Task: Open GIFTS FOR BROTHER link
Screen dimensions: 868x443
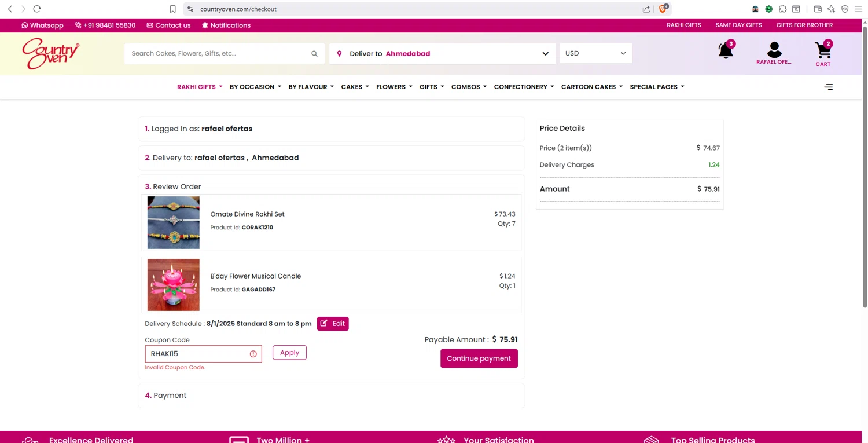Action: (x=804, y=25)
